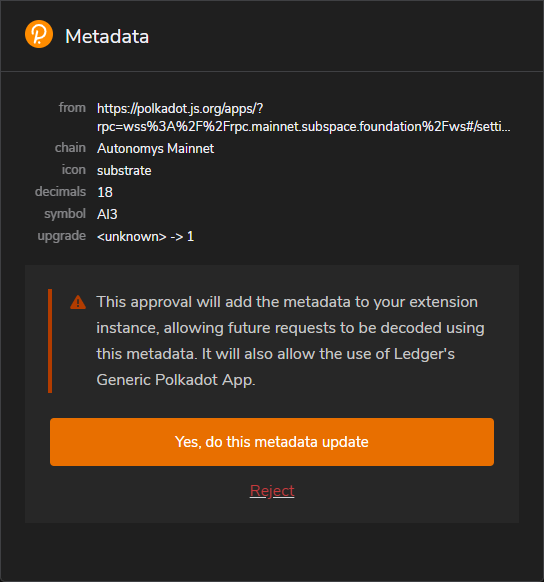Reject the metadata update request
The image size is (544, 582).
(272, 491)
